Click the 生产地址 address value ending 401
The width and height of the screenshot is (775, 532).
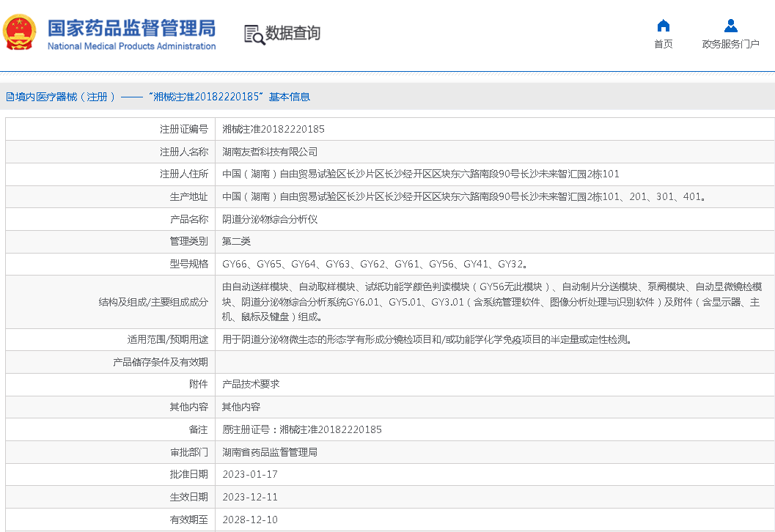click(x=463, y=196)
